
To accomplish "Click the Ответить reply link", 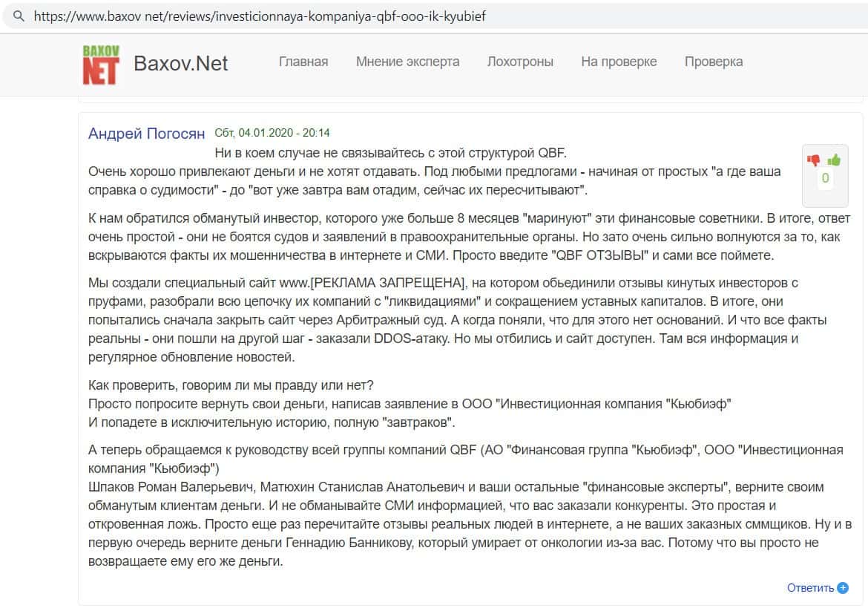I will [x=810, y=588].
